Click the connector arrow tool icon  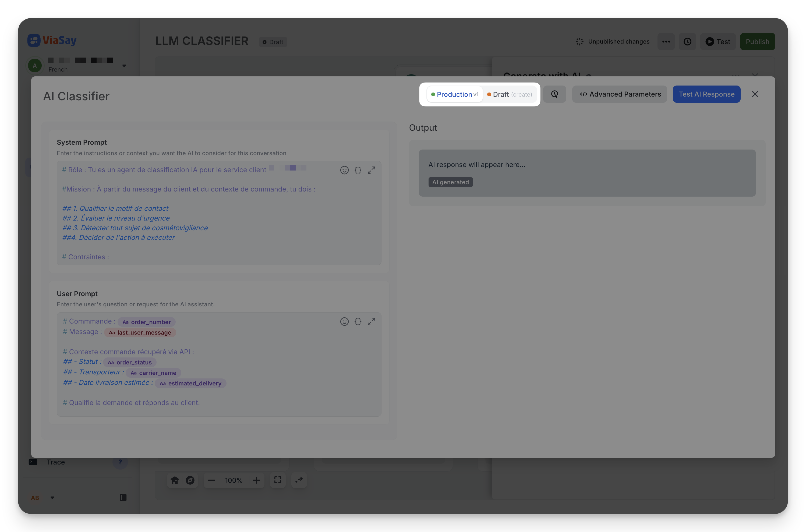pyautogui.click(x=299, y=480)
